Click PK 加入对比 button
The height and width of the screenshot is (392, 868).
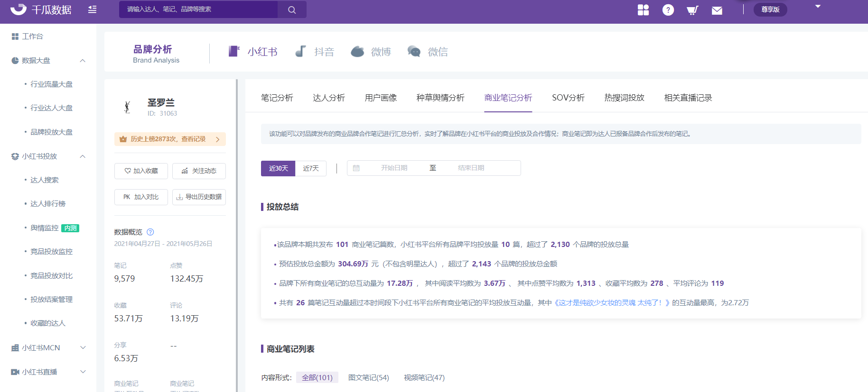click(141, 197)
